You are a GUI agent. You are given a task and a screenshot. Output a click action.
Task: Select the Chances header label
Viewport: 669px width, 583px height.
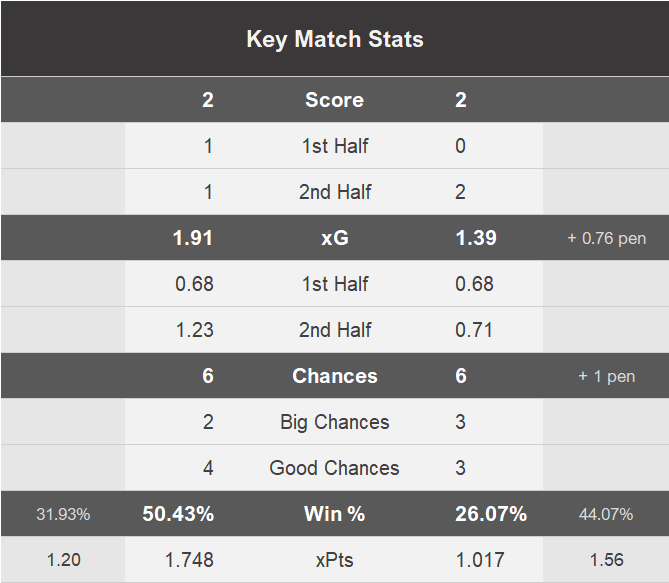334,376
